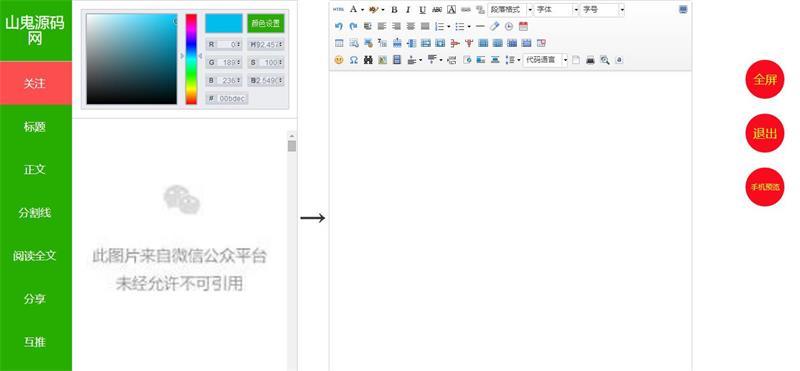Open search and replace binoculars
800x371 pixels.
pyautogui.click(x=368, y=60)
